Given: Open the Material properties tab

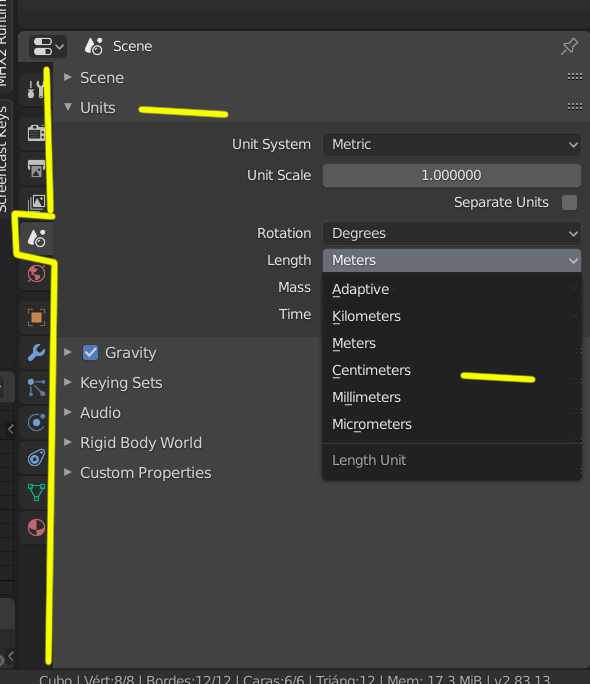Looking at the screenshot, I should pos(36,527).
